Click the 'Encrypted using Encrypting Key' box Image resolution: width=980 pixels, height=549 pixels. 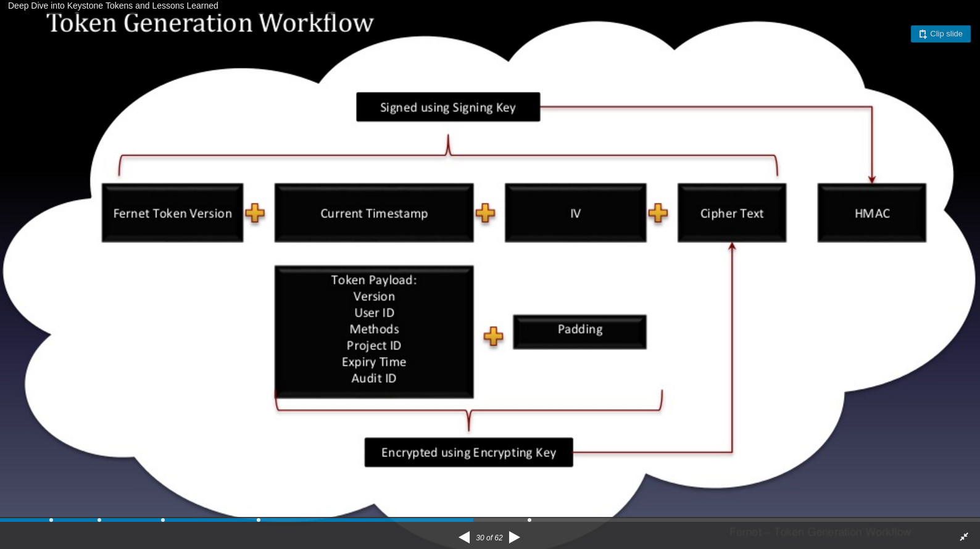pyautogui.click(x=469, y=453)
